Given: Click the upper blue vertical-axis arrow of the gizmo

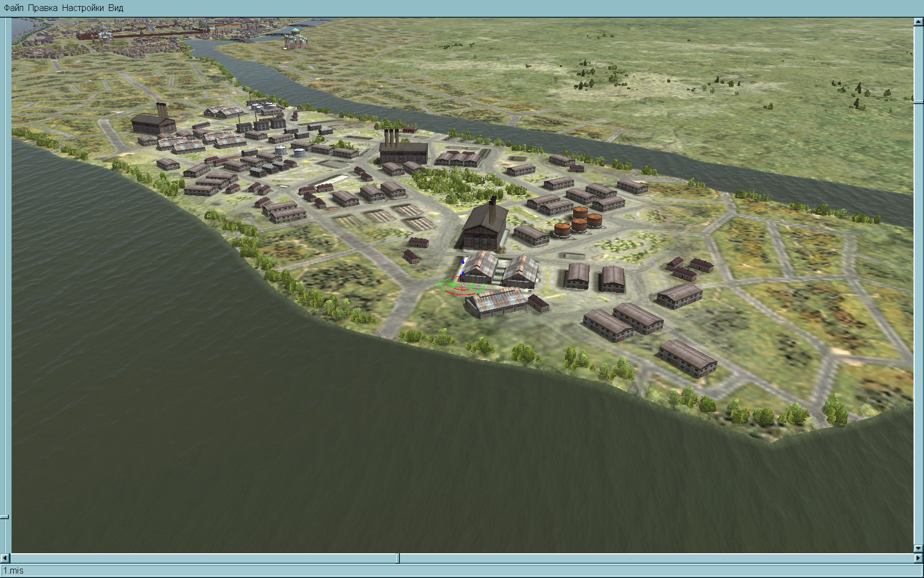Looking at the screenshot, I should pos(463,261).
